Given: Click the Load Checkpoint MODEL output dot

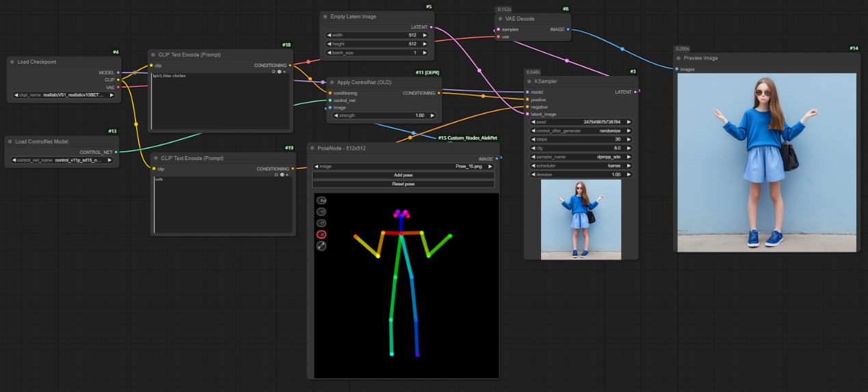Looking at the screenshot, I should point(118,72).
